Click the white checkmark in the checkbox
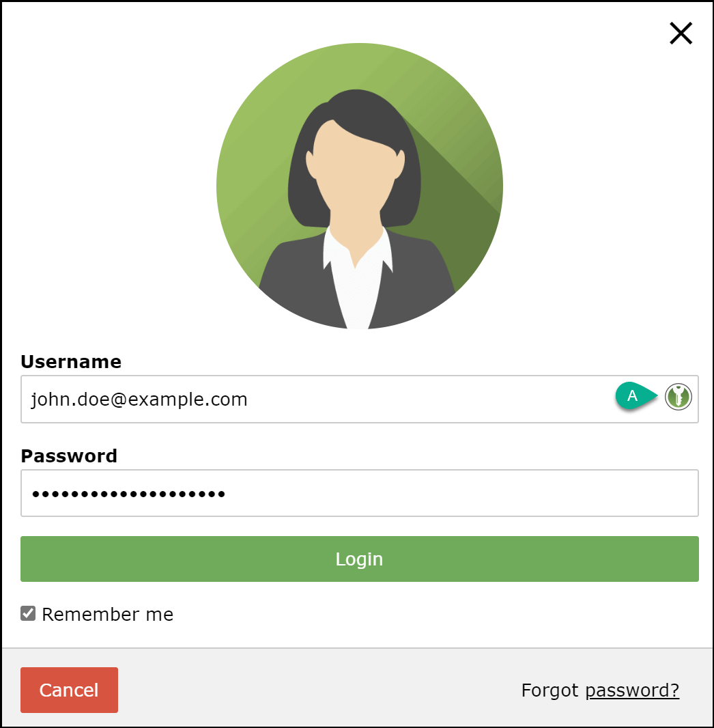This screenshot has height=728, width=714. click(x=28, y=613)
